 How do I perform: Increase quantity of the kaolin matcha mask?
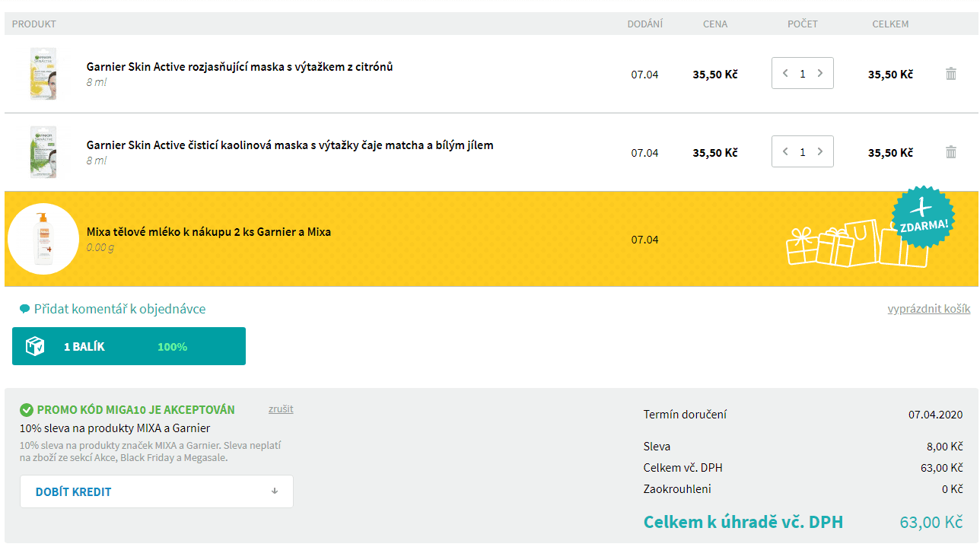pos(819,152)
